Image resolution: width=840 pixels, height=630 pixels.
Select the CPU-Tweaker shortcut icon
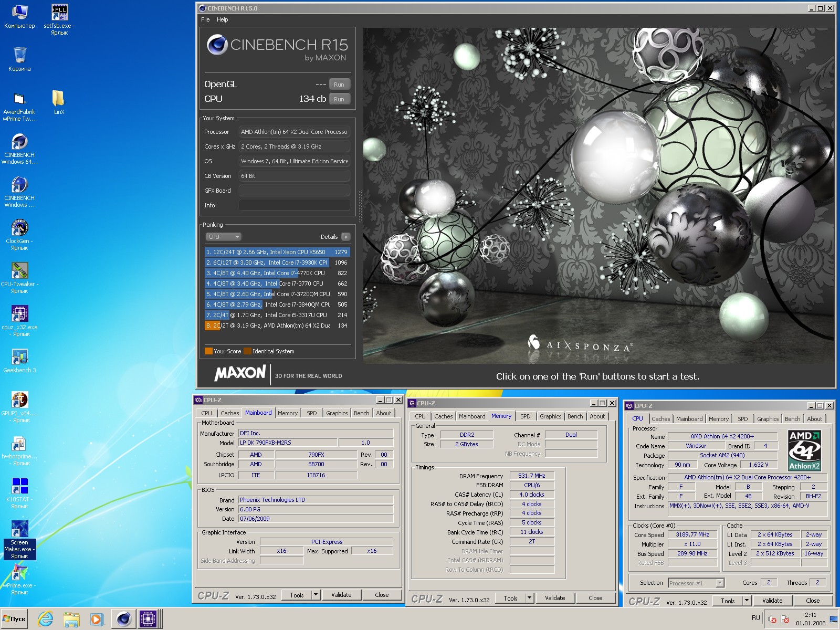coord(19,278)
